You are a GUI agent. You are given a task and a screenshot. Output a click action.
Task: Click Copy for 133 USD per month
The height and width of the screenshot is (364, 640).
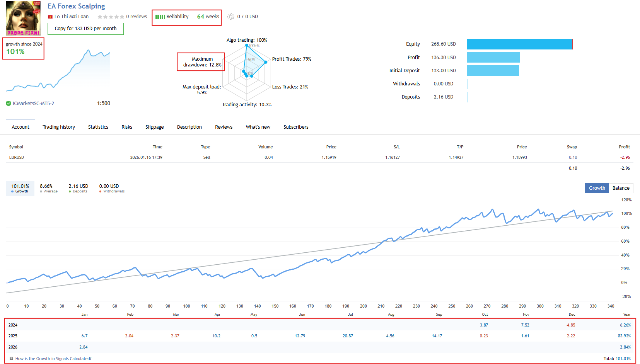pyautogui.click(x=85, y=29)
